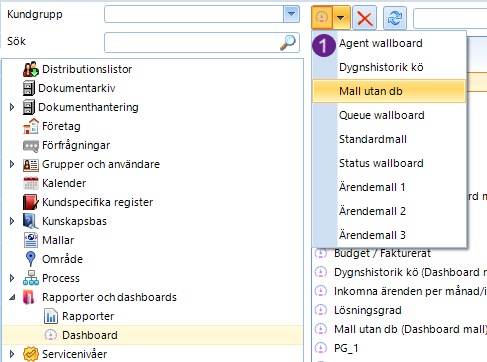Click the Område map pin icon
487x362 pixels.
[31, 259]
